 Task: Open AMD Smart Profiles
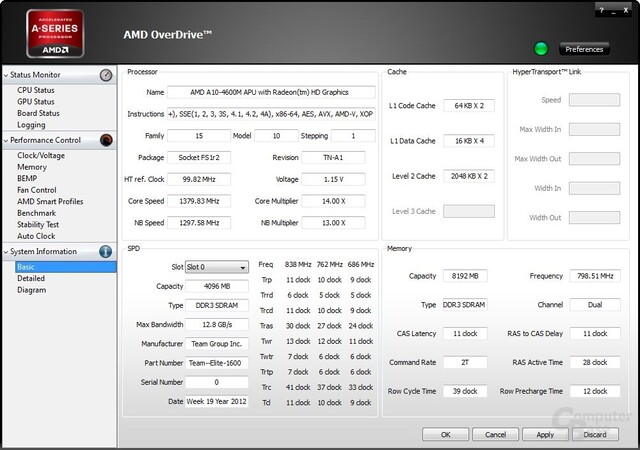tap(50, 201)
